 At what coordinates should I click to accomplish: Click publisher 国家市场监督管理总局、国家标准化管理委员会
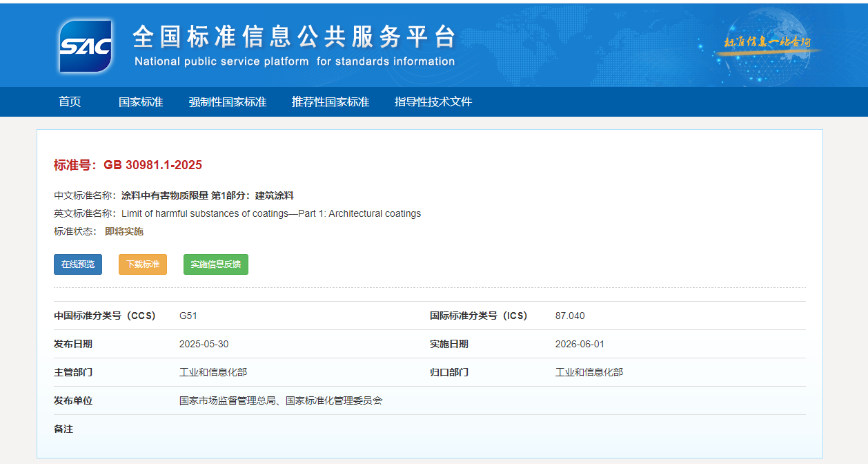281,400
